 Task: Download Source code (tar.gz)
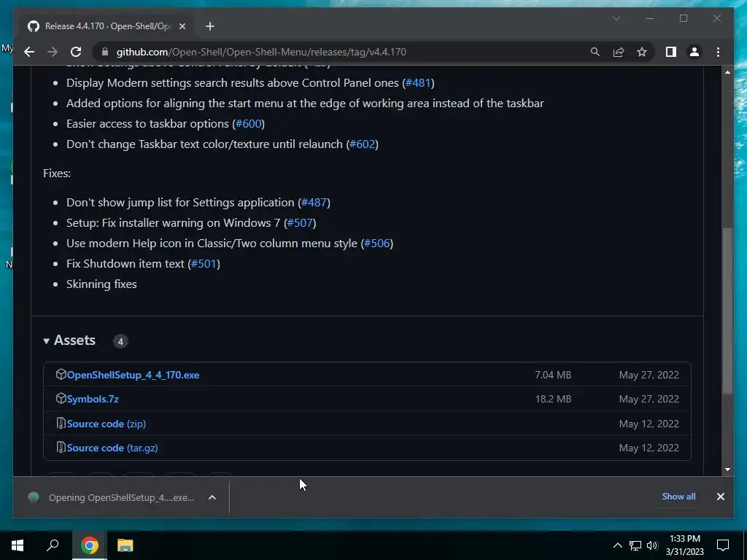pyautogui.click(x=112, y=448)
